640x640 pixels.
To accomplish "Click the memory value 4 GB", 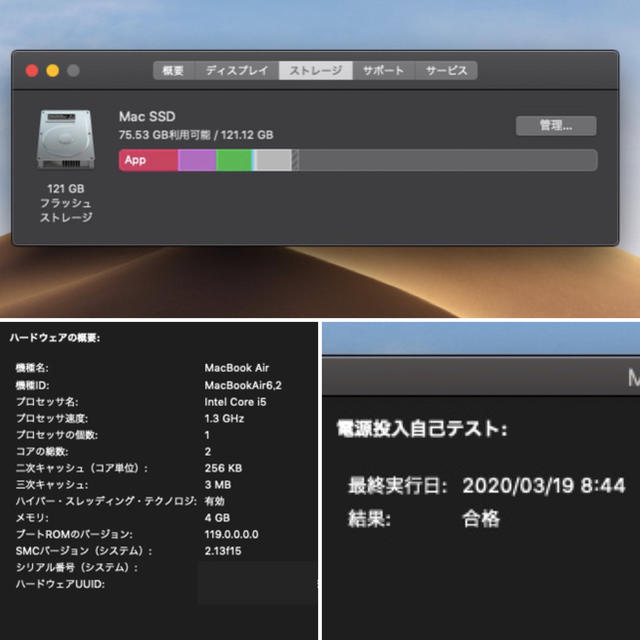I will pos(217,518).
